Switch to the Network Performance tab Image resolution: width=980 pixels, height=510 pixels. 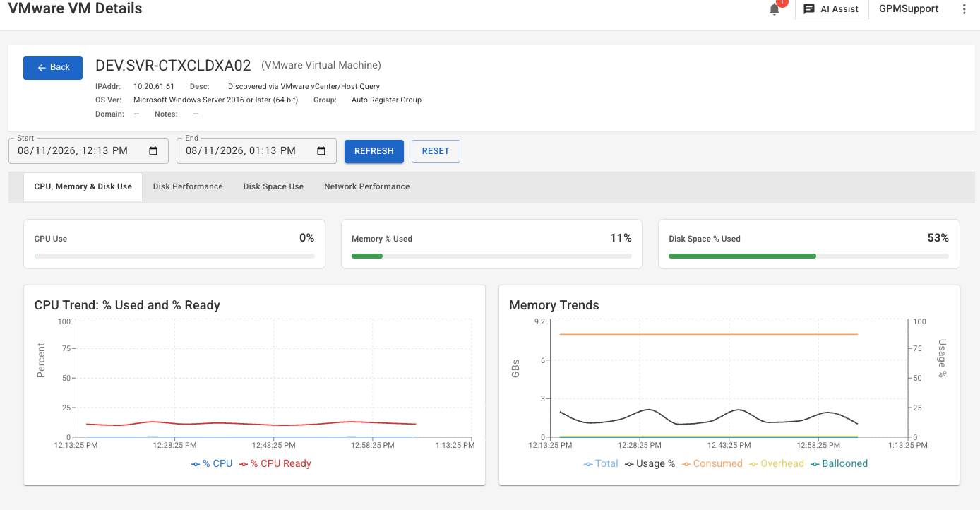tap(366, 186)
